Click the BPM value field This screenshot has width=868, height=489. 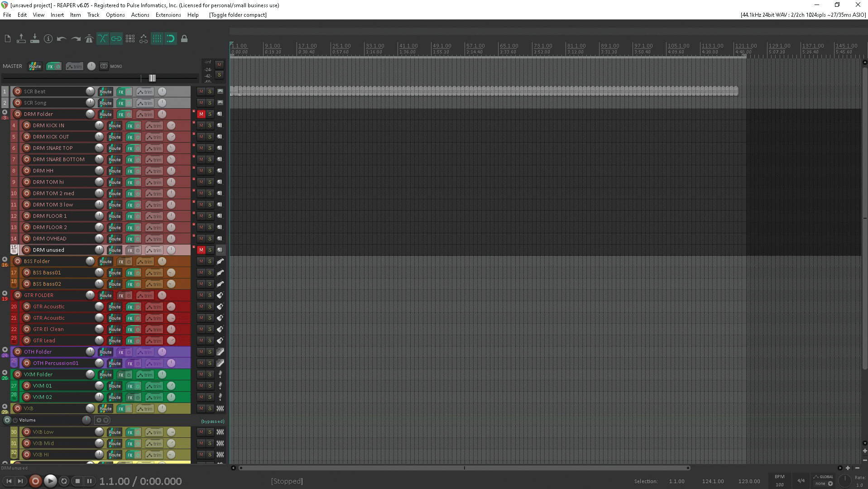[779, 484]
